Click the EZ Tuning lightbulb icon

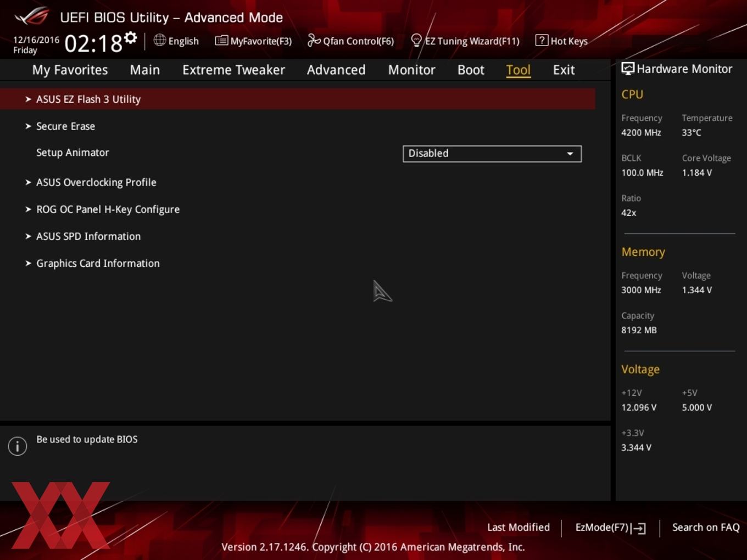[416, 40]
